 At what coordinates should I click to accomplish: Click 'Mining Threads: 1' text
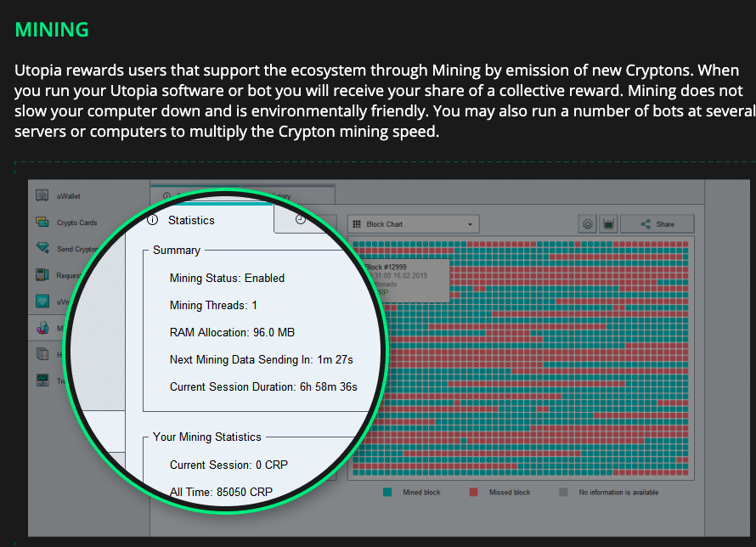click(213, 306)
